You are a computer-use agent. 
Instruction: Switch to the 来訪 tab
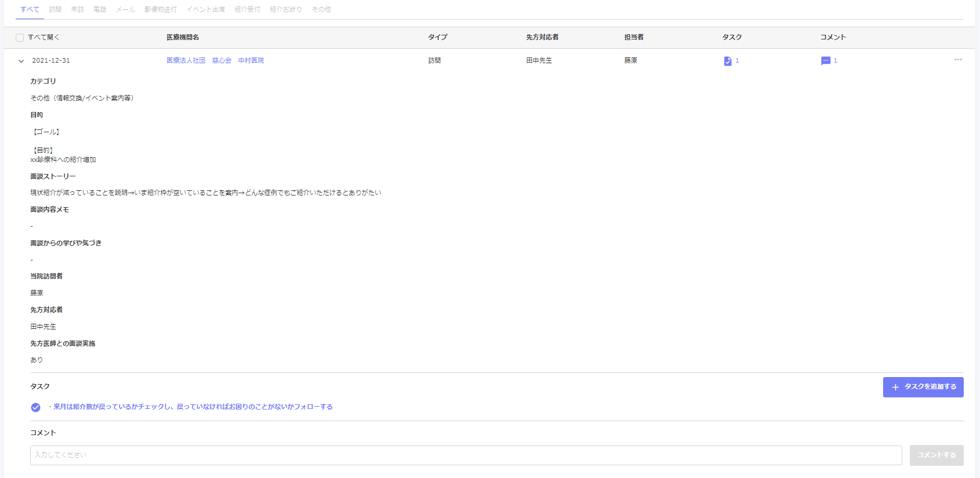tap(77, 9)
